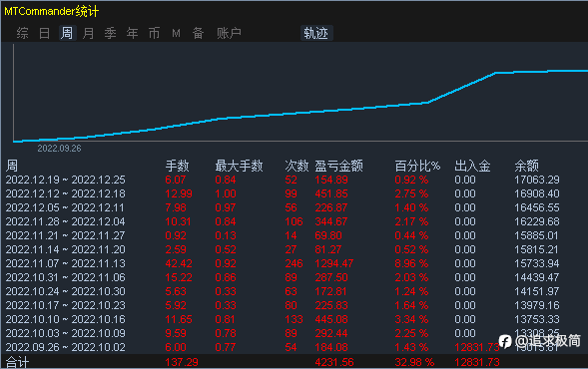Click lots value 42.42
This screenshot has width=588, height=369.
tap(179, 263)
